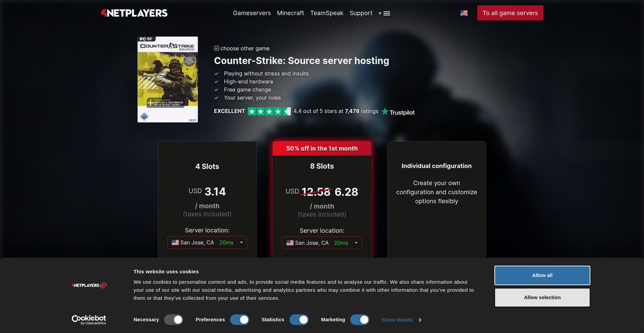This screenshot has height=333, width=644.
Task: Open server location dropdown for 8 Slots
Action: pos(322,243)
